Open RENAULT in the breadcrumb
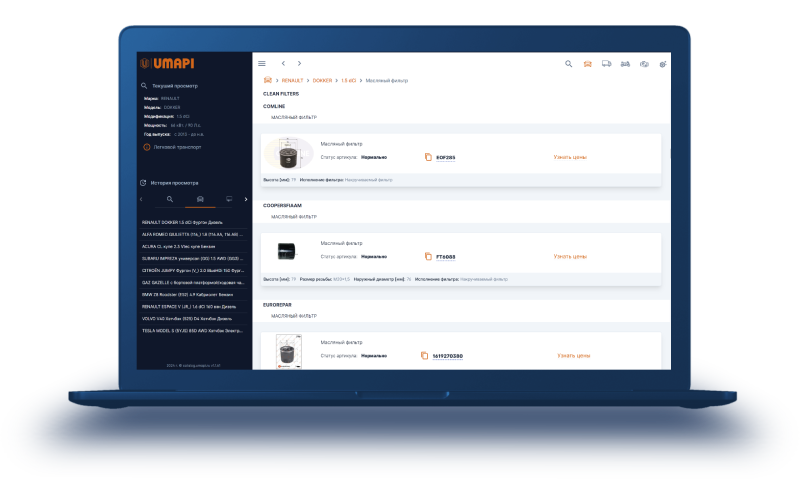Viewport: 800px width, 479px height. (292, 81)
